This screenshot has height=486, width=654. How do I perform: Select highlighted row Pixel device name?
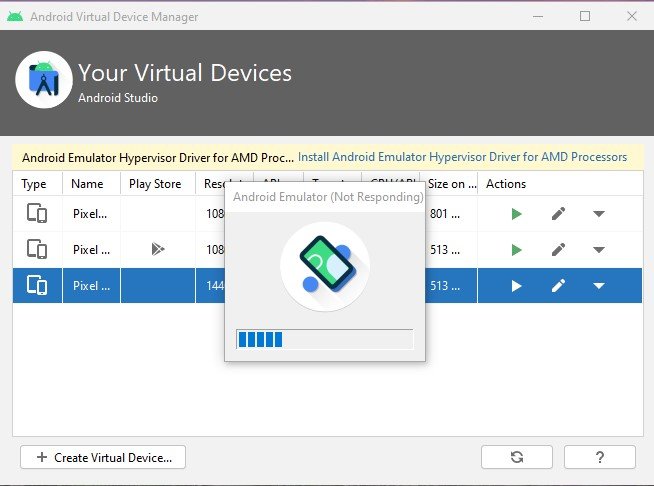91,286
